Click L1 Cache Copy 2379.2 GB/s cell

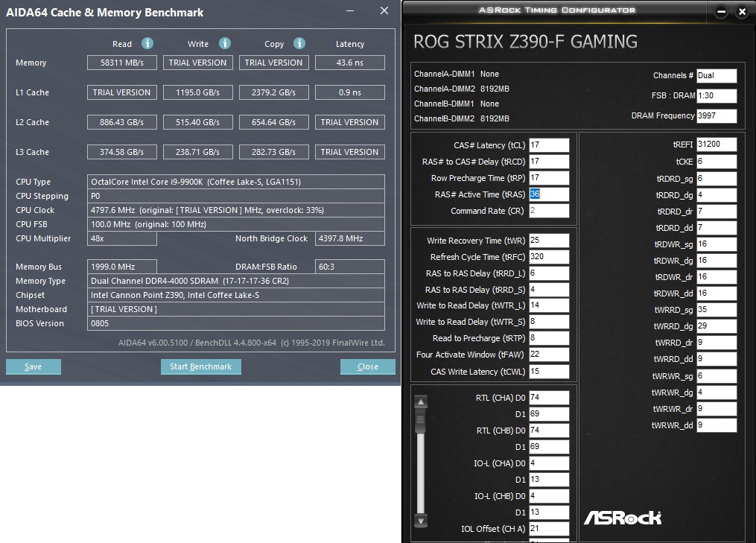click(x=274, y=92)
